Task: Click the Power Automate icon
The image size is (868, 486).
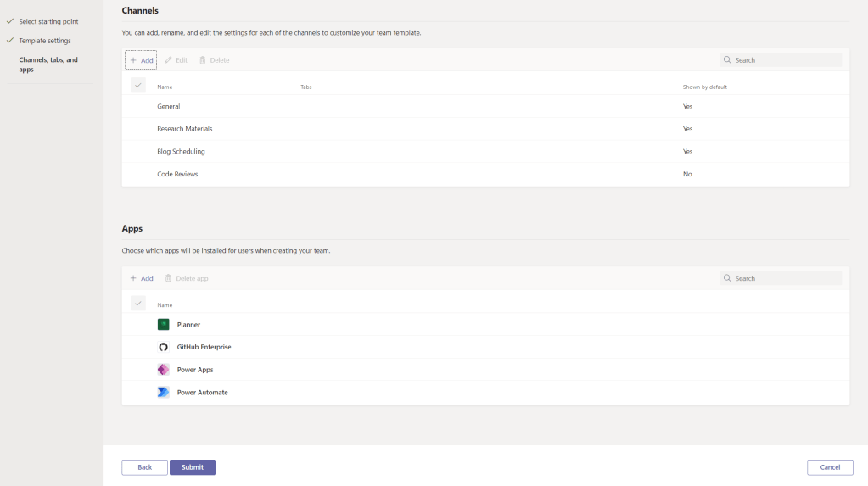Action: point(164,393)
